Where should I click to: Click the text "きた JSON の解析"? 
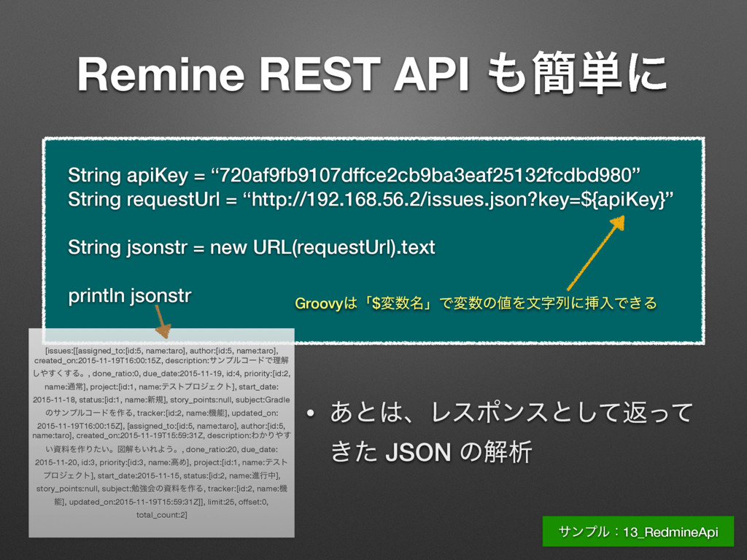click(x=430, y=451)
